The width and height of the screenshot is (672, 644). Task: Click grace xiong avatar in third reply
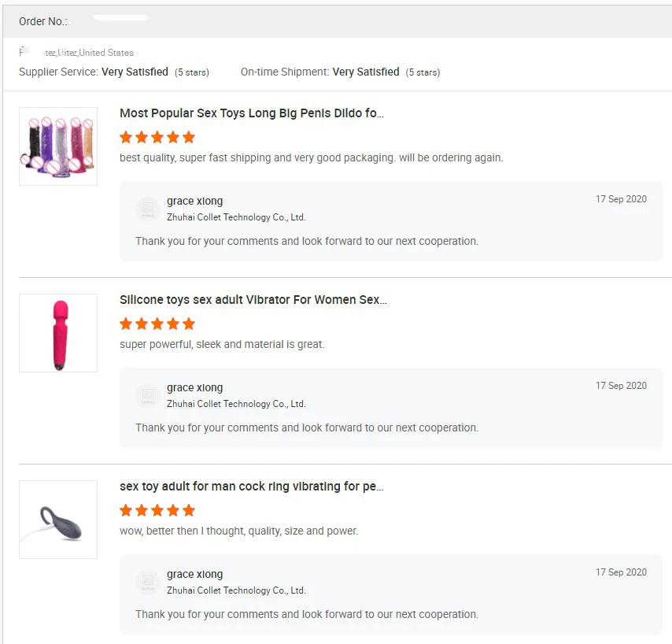(147, 582)
